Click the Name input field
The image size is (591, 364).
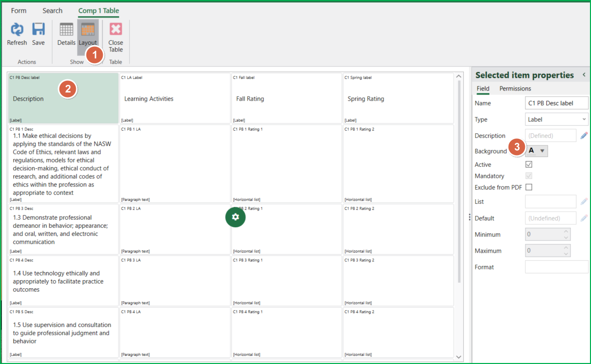coord(557,103)
